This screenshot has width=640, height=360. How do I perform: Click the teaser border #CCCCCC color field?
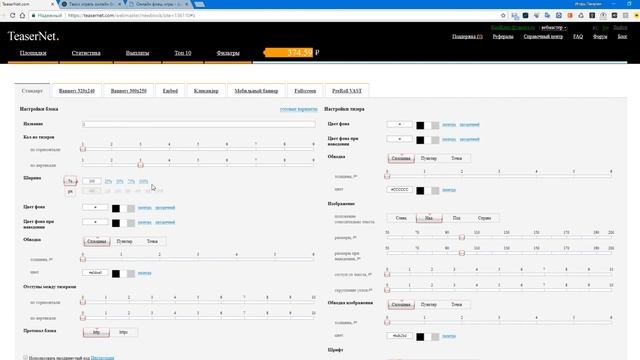399,190
